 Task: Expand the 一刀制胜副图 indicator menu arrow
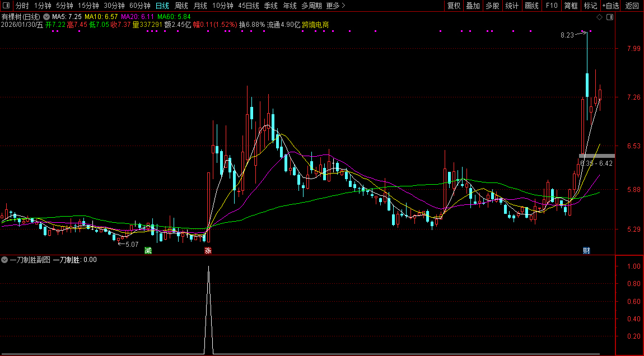(4, 260)
